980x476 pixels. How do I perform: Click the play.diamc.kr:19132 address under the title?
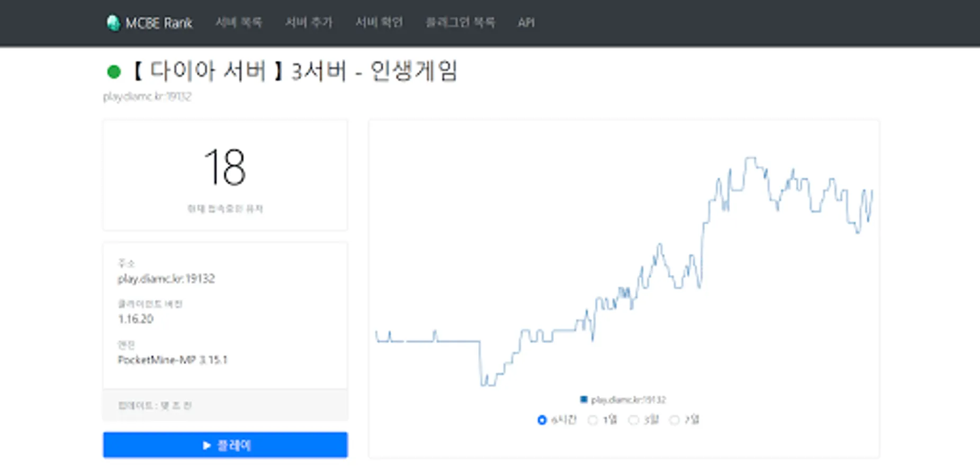click(148, 96)
